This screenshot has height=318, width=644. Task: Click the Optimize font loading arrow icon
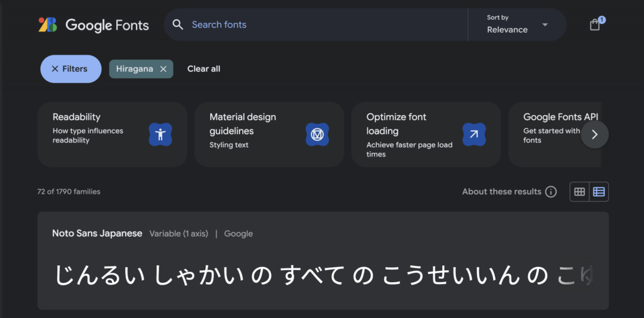click(x=474, y=134)
